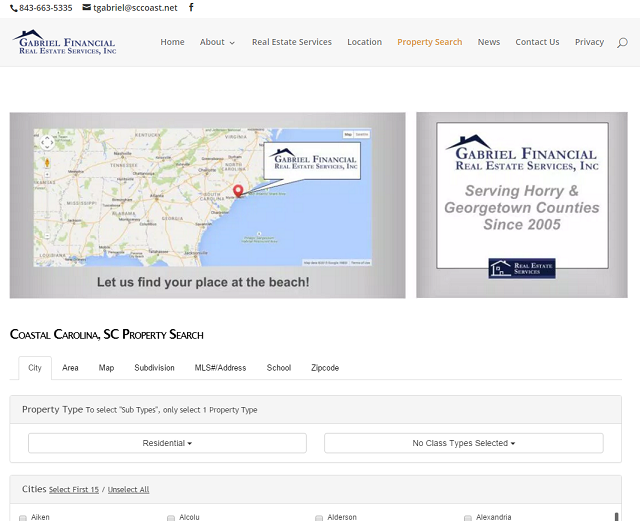Screen dimensions: 640x521
Task: Open the Location menu item
Action: (364, 42)
